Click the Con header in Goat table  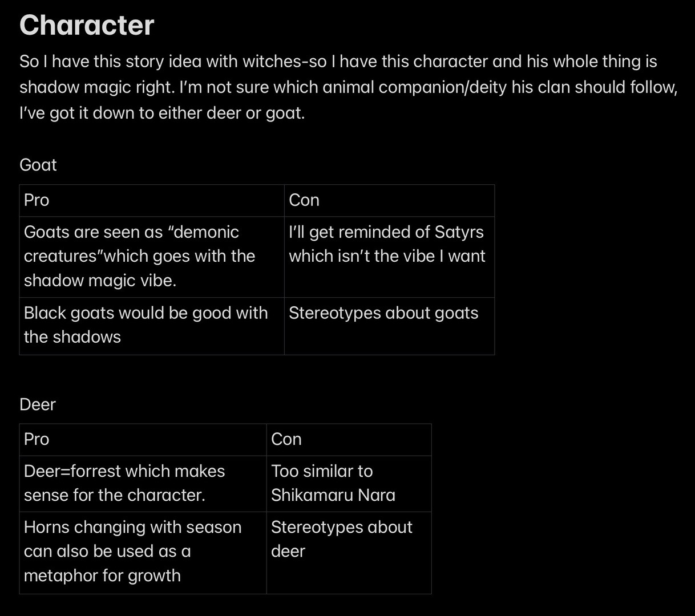tap(389, 200)
